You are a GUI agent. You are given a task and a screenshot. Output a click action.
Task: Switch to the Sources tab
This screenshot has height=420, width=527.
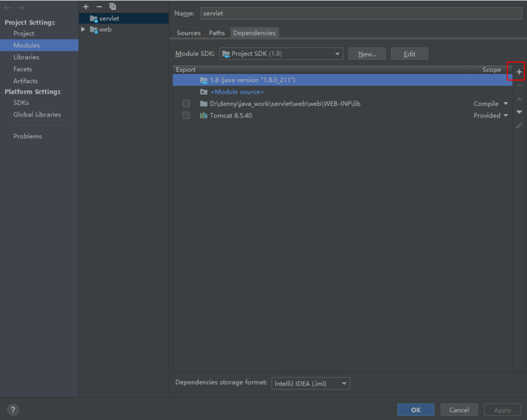click(x=188, y=33)
